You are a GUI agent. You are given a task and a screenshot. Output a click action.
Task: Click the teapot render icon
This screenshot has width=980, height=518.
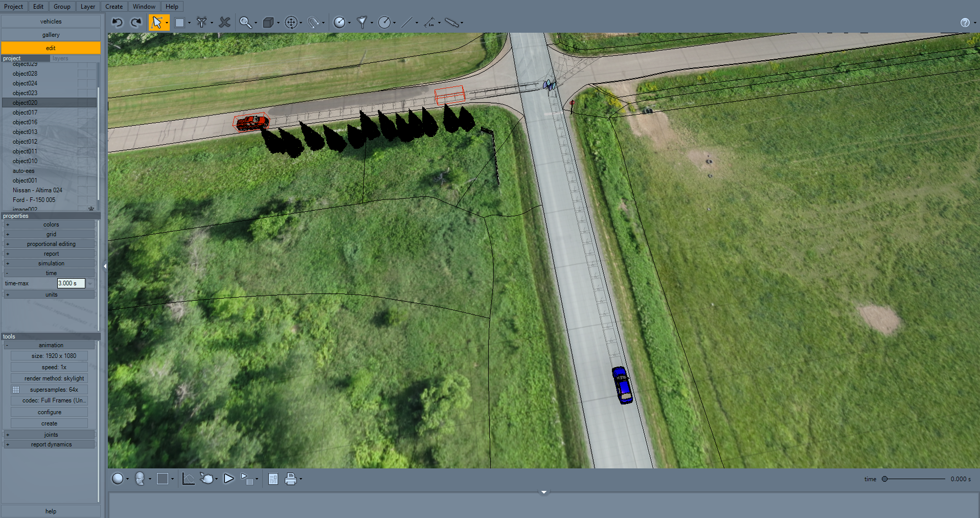click(207, 479)
